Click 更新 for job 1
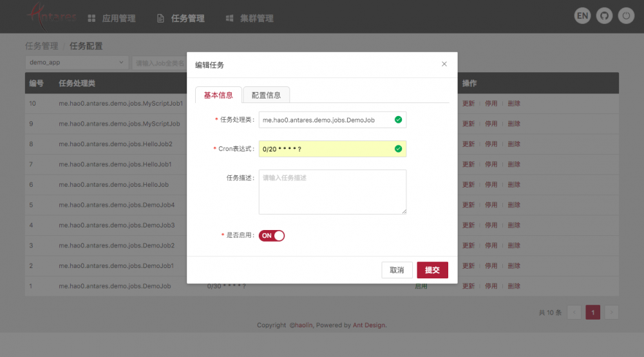Screen dimensions: 644x357 click(468, 286)
